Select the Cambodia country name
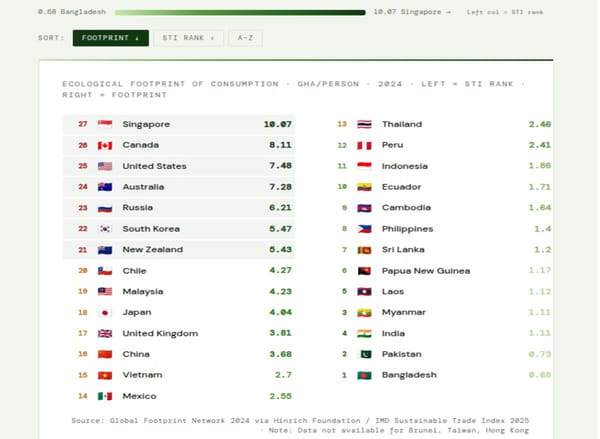600x439 pixels. [406, 208]
